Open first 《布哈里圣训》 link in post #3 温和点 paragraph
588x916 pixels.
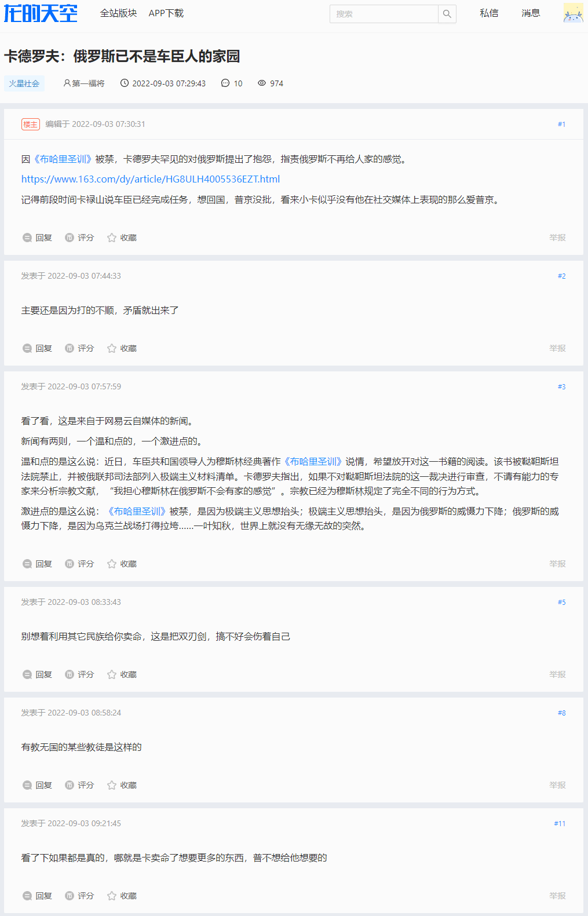click(x=313, y=462)
